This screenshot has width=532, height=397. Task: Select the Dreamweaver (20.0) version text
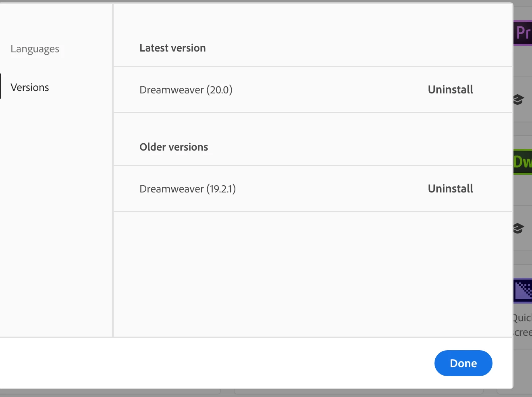point(186,90)
